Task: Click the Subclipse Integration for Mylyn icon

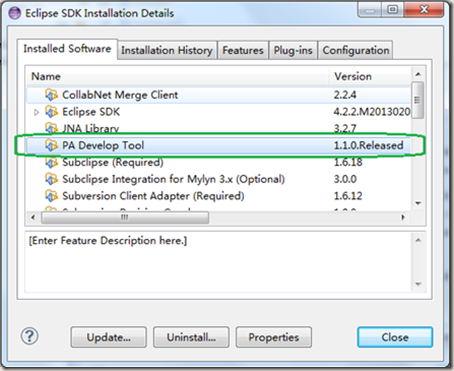Action: coord(51,179)
